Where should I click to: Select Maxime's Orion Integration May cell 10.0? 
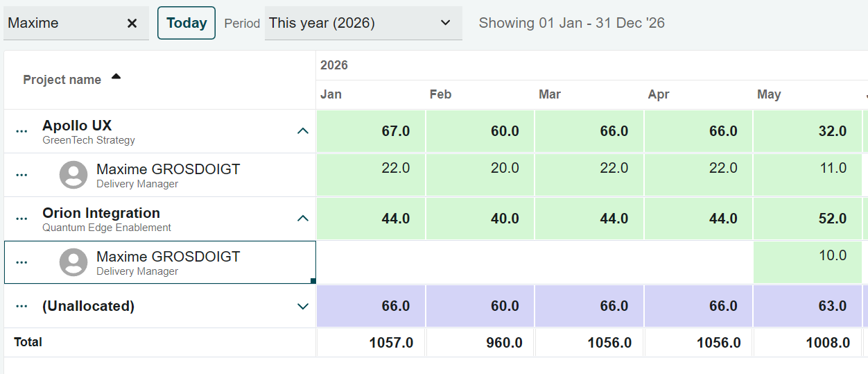[x=808, y=262]
